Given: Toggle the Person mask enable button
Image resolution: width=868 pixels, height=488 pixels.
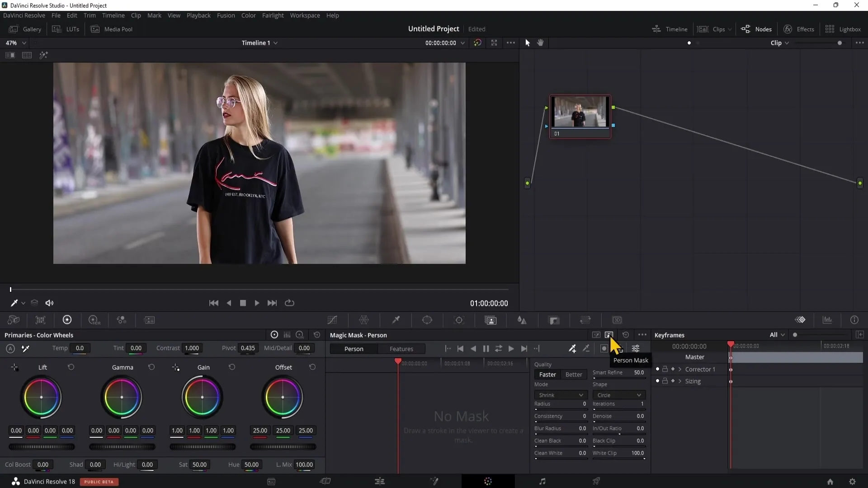Looking at the screenshot, I should pyautogui.click(x=609, y=335).
